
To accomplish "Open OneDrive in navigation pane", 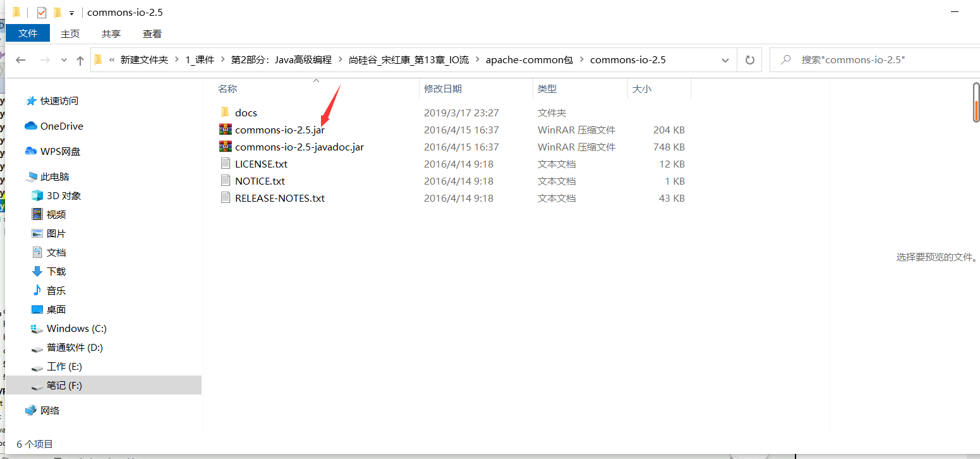I will point(54,126).
